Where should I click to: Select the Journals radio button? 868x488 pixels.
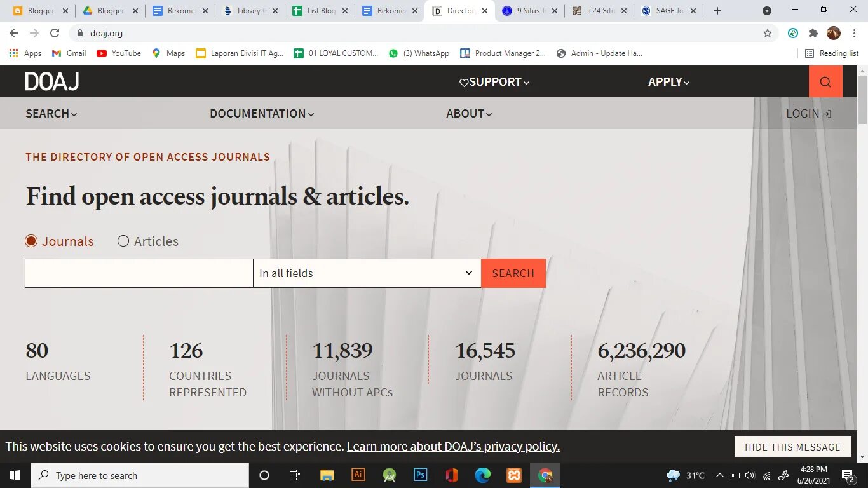pyautogui.click(x=31, y=241)
